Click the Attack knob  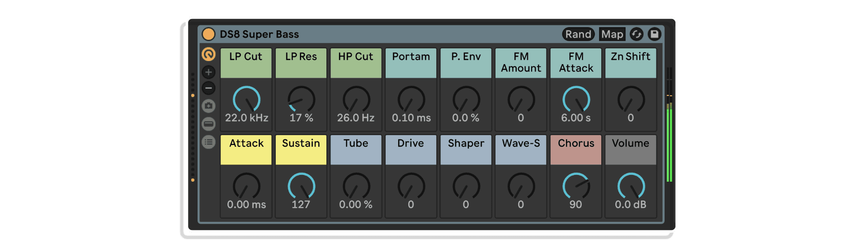246,186
